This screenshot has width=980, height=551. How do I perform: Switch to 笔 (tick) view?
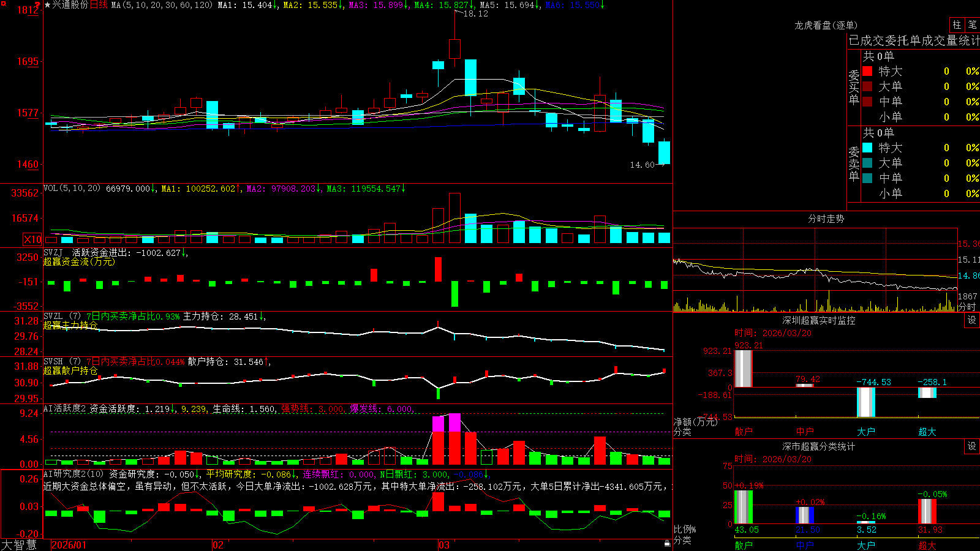(x=972, y=24)
